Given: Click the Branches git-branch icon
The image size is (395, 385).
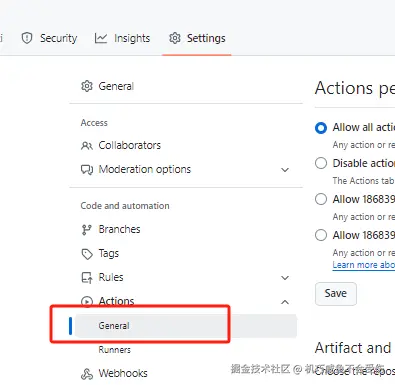Looking at the screenshot, I should click(x=87, y=230).
